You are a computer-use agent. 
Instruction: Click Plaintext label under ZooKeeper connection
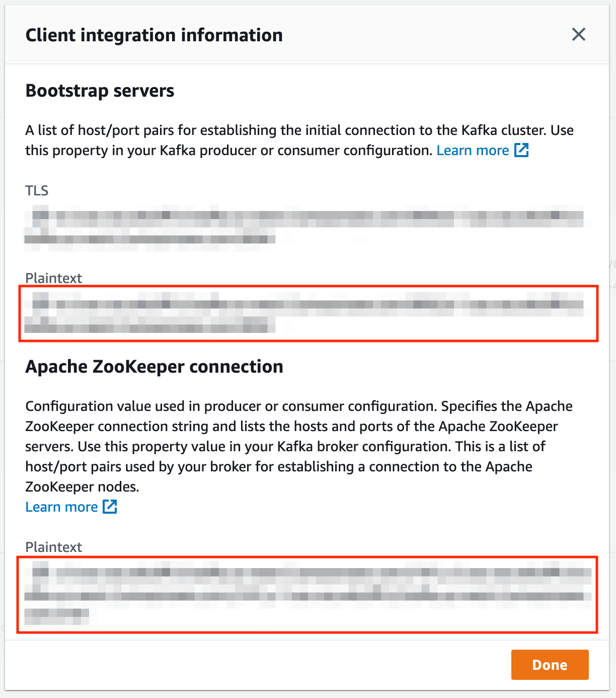tap(53, 547)
